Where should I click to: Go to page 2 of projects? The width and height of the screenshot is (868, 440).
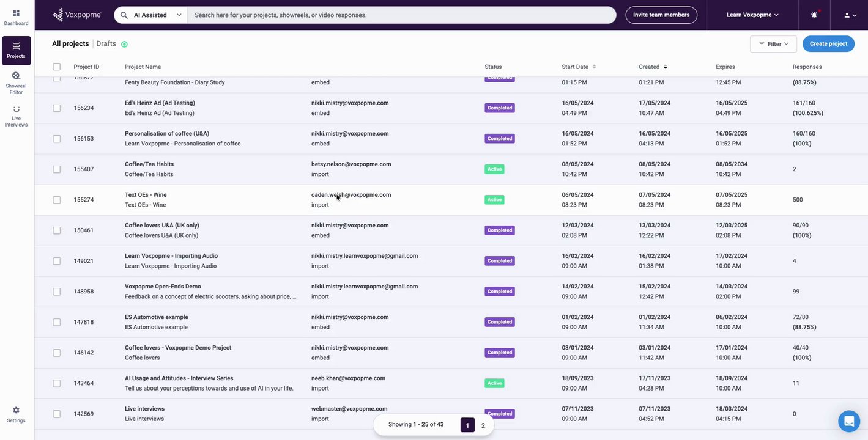[x=483, y=425]
